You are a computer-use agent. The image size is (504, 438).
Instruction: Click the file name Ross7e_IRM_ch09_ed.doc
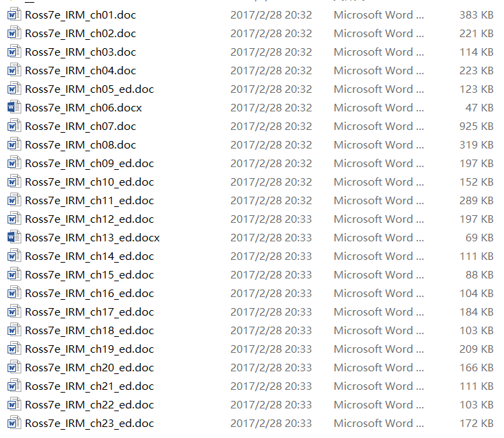click(x=89, y=164)
